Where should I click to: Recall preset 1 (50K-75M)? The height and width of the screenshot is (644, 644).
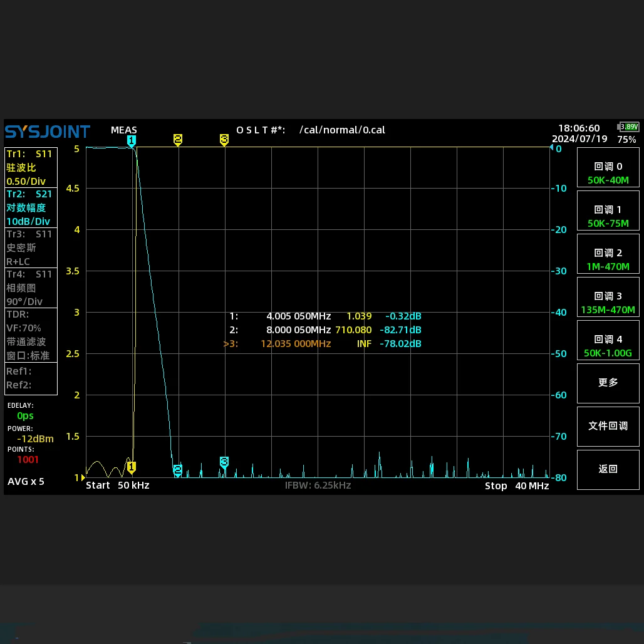[608, 216]
